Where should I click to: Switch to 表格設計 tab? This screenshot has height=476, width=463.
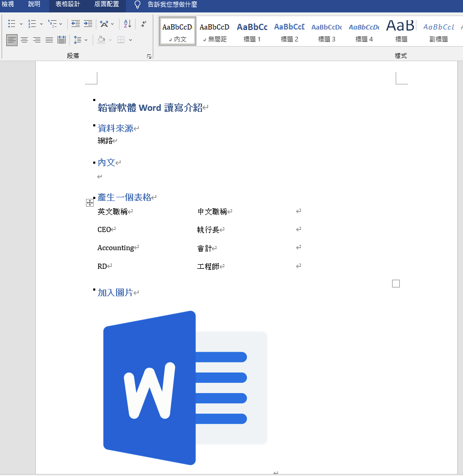tap(68, 5)
